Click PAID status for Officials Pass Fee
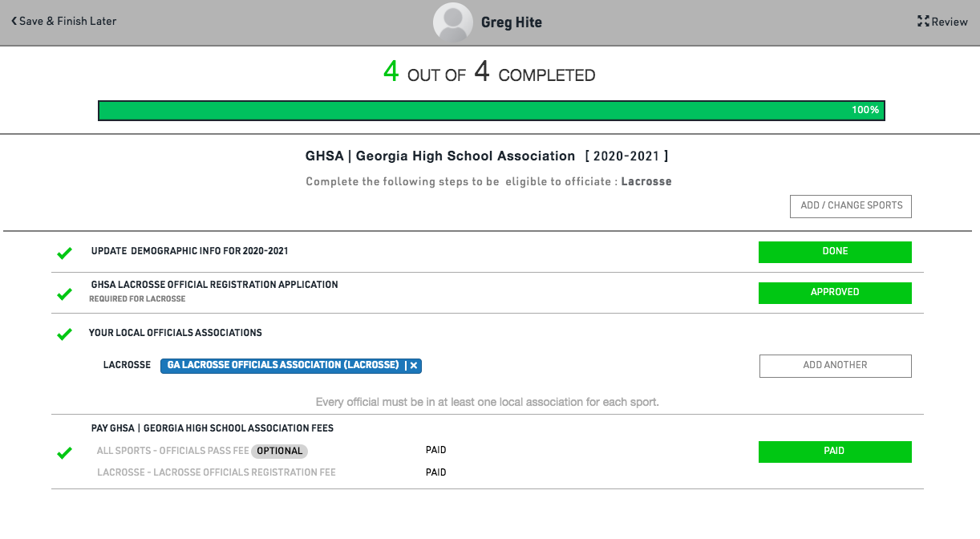The height and width of the screenshot is (539, 980). [436, 451]
